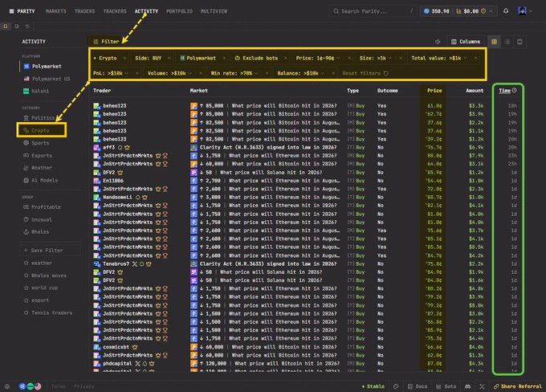546x392 pixels.
Task: Open the user profile avatar
Action: pyautogui.click(x=522, y=11)
